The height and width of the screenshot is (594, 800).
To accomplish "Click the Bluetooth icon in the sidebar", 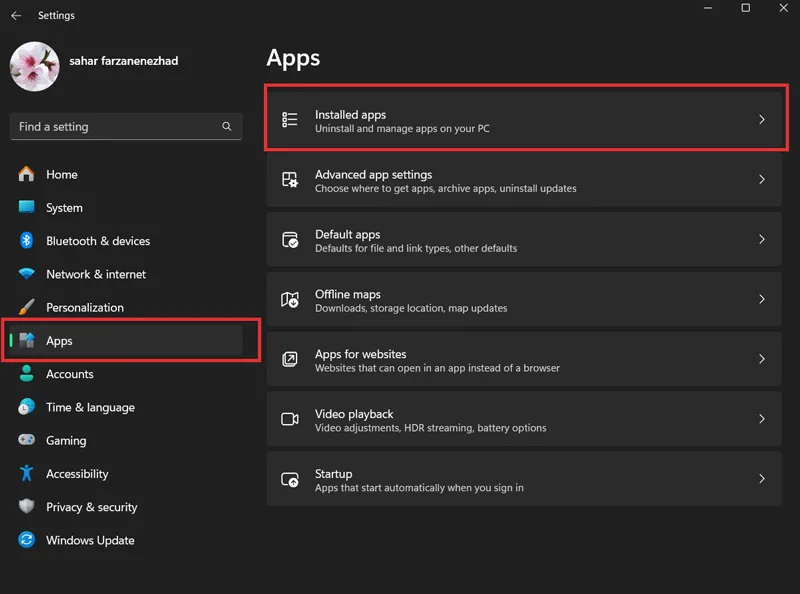I will coord(27,240).
